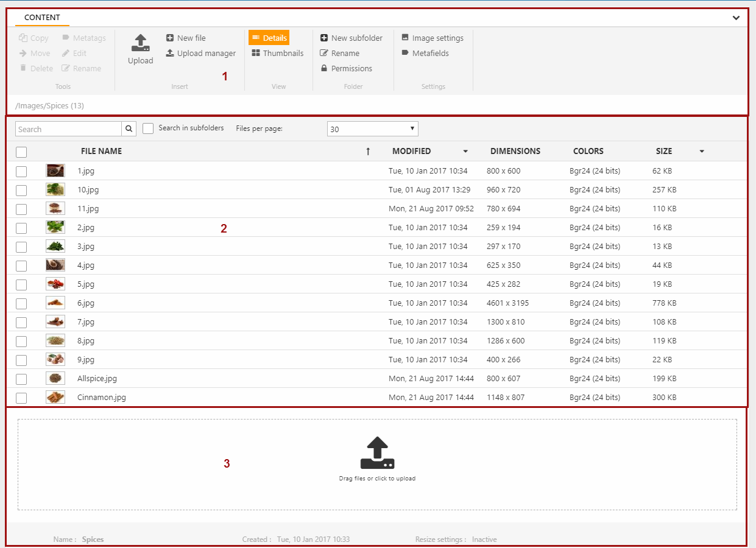Collapse the ribbon with the chevron
Viewport: 756px width, 548px height.
point(736,18)
